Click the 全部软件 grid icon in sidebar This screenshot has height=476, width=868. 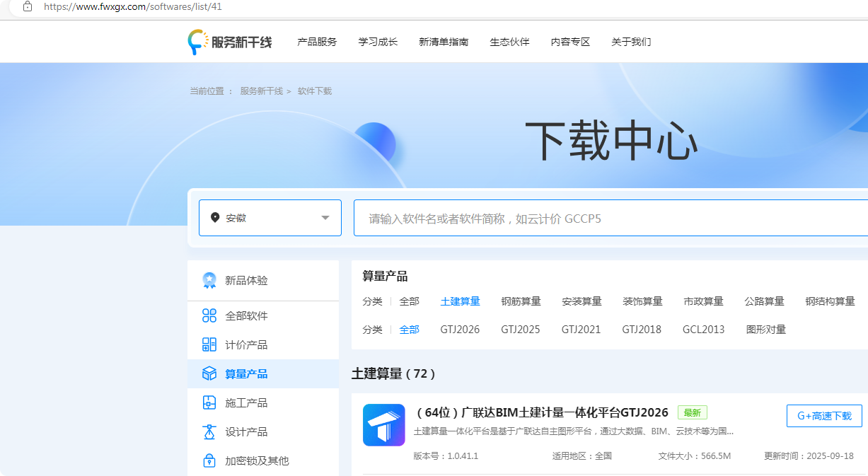tap(209, 315)
